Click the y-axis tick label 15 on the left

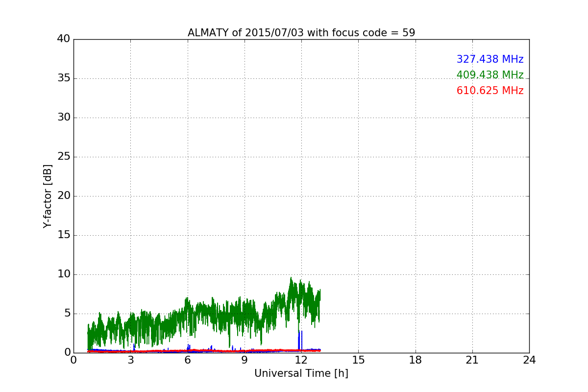64,235
